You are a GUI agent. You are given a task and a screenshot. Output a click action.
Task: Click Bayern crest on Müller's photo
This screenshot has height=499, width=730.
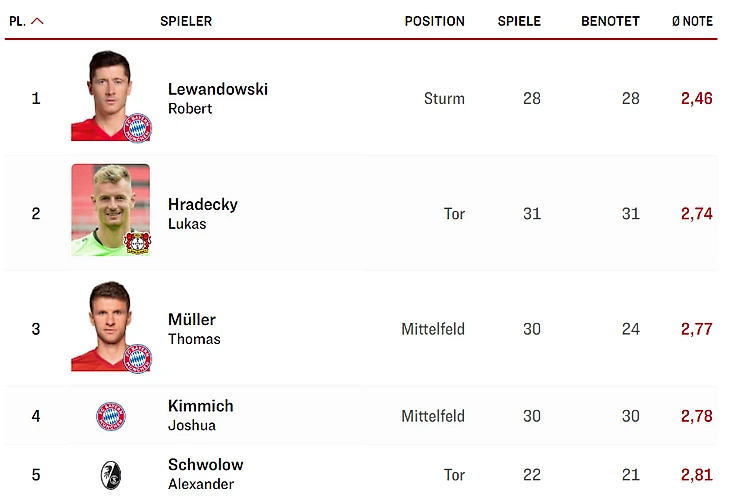[x=137, y=358]
